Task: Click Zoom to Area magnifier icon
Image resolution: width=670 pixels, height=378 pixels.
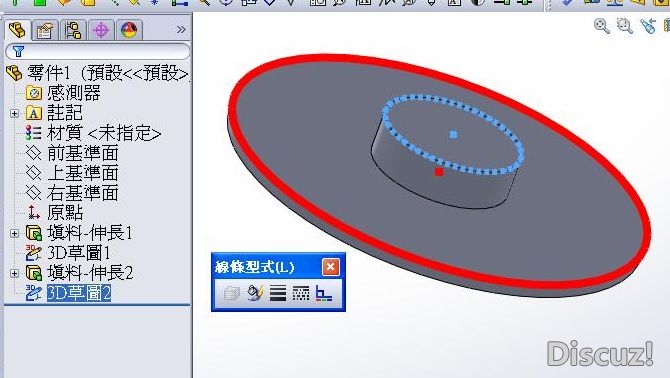Action: 625,26
